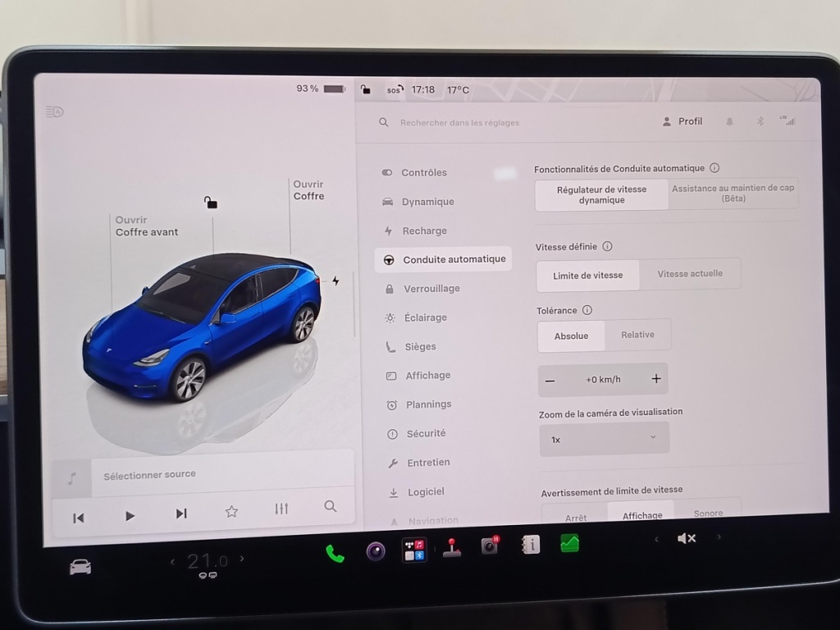Open the Dynamique settings menu
840x630 pixels.
pyautogui.click(x=418, y=202)
